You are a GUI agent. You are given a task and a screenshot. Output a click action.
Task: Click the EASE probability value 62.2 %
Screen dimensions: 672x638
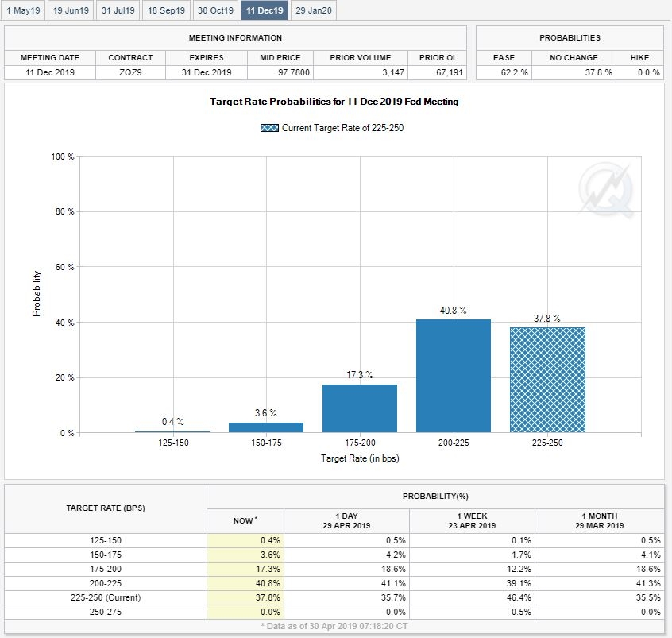(504, 72)
